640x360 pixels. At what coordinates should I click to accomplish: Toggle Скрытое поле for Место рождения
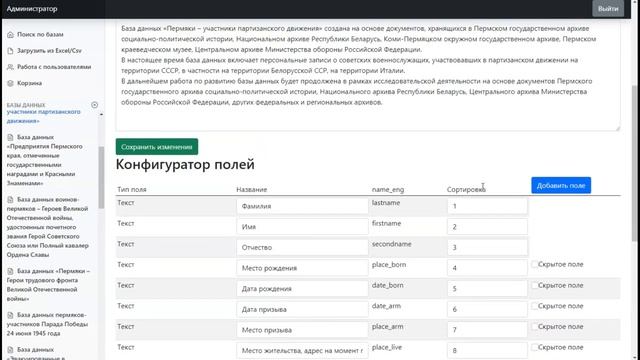tap(534, 264)
